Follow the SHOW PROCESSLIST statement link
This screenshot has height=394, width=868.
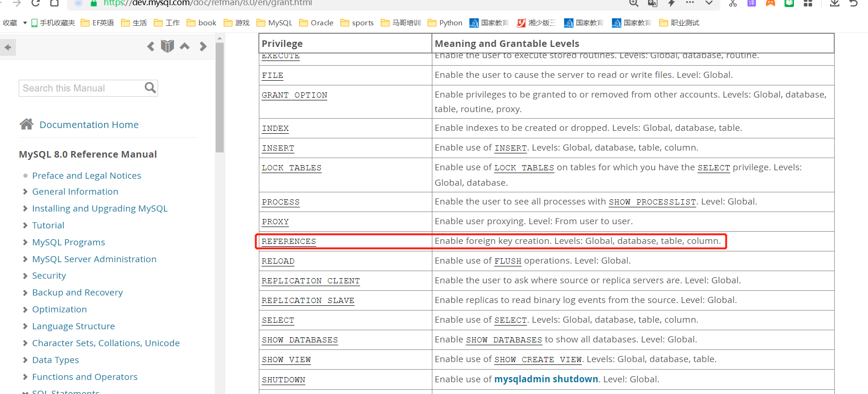tap(652, 202)
